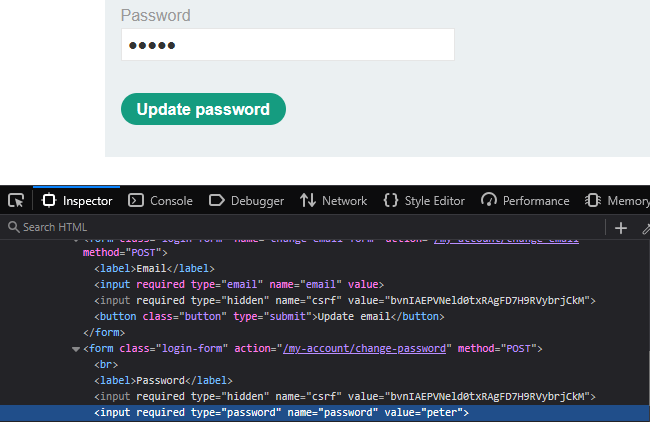
Task: Select csrf hidden input below email input
Action: [x=344, y=301]
